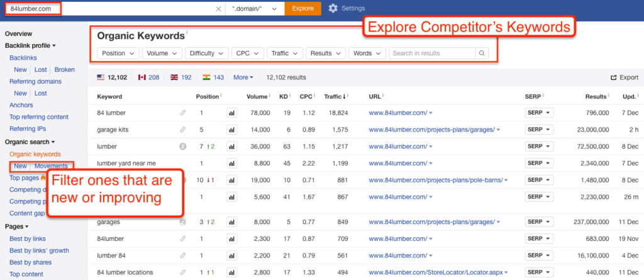Click the orange Explore button
The width and height of the screenshot is (644, 280).
click(x=303, y=8)
